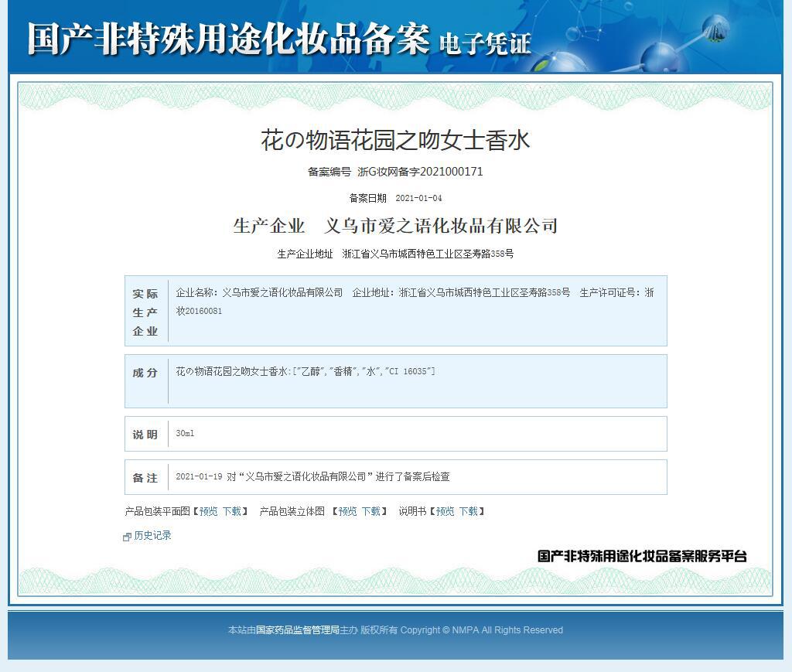The width and height of the screenshot is (792, 672).
Task: Click the 历史记录 window icon
Action: click(x=128, y=537)
